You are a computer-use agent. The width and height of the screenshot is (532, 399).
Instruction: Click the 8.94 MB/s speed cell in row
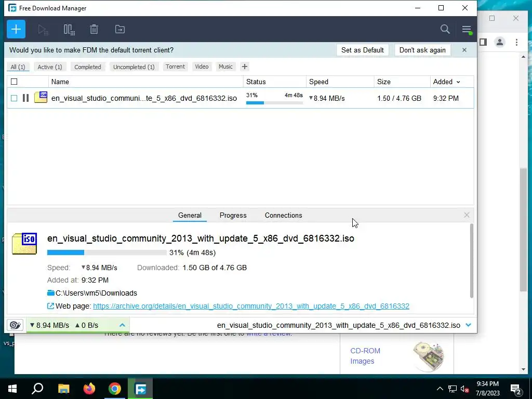327,98
